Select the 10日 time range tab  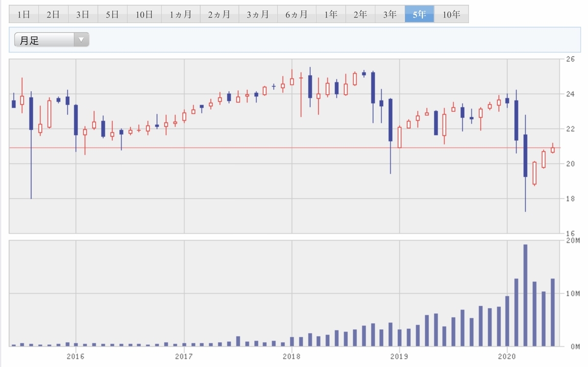144,14
